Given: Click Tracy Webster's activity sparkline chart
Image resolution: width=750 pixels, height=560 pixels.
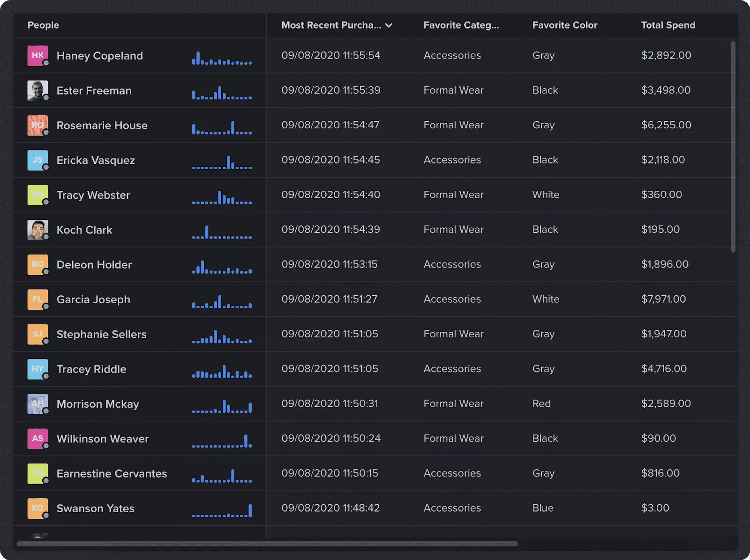Looking at the screenshot, I should (222, 197).
